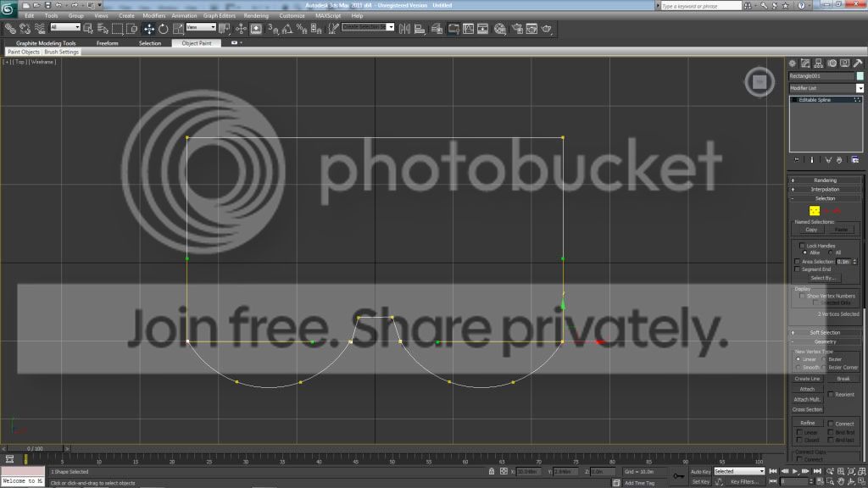Toggle the Reorient checkbox
This screenshot has height=488, width=868.
coord(831,395)
